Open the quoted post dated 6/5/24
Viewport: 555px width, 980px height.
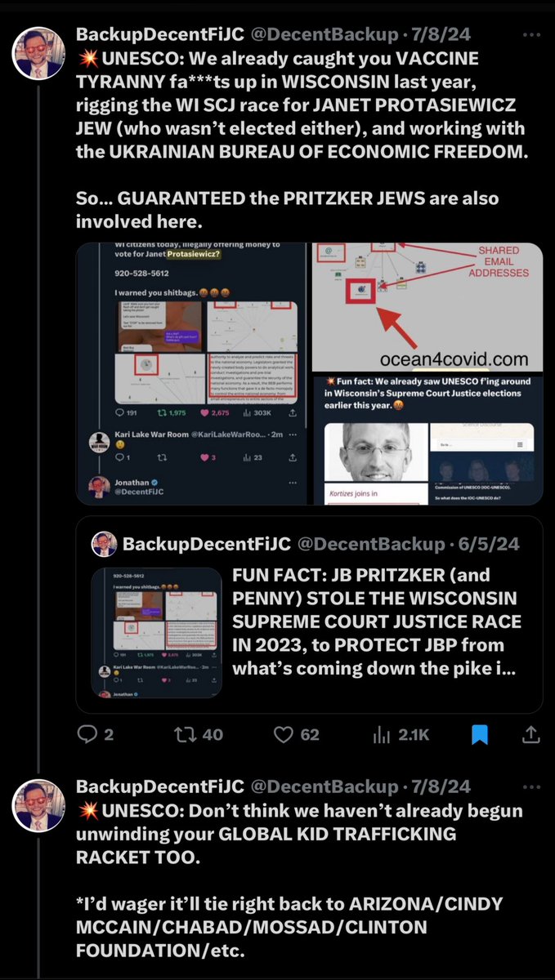310,614
